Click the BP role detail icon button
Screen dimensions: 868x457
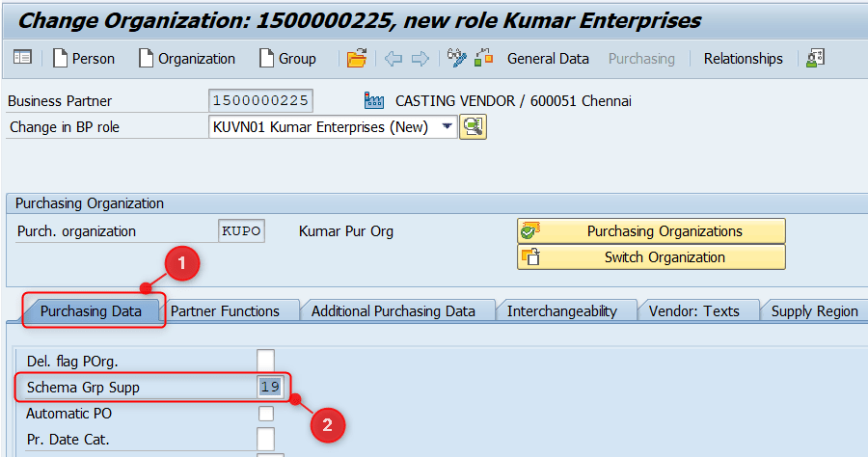point(473,126)
